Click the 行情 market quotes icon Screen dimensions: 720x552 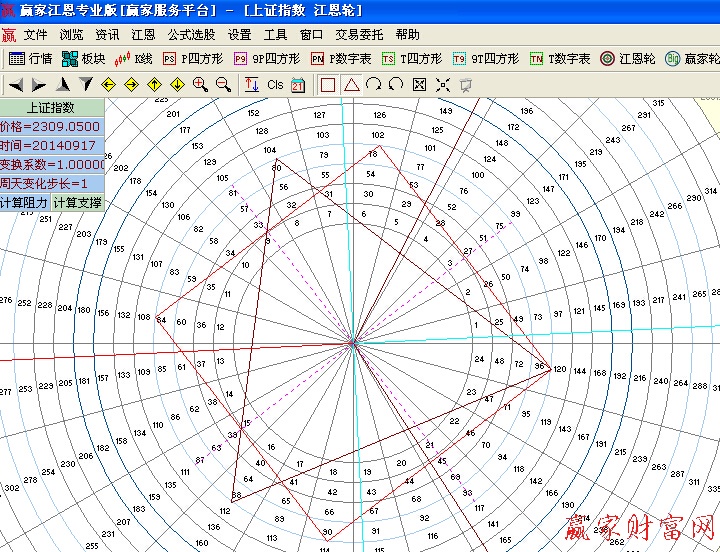[30, 59]
